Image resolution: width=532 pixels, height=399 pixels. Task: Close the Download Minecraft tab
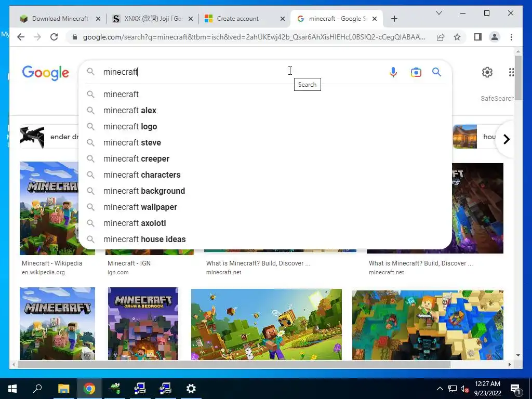98,19
